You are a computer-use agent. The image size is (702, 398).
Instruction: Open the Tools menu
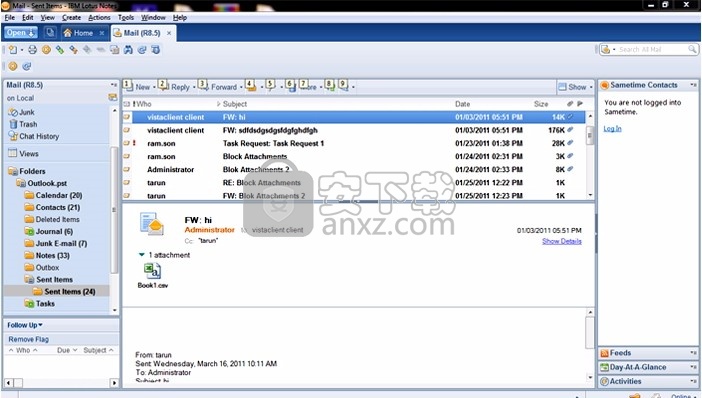coord(126,17)
